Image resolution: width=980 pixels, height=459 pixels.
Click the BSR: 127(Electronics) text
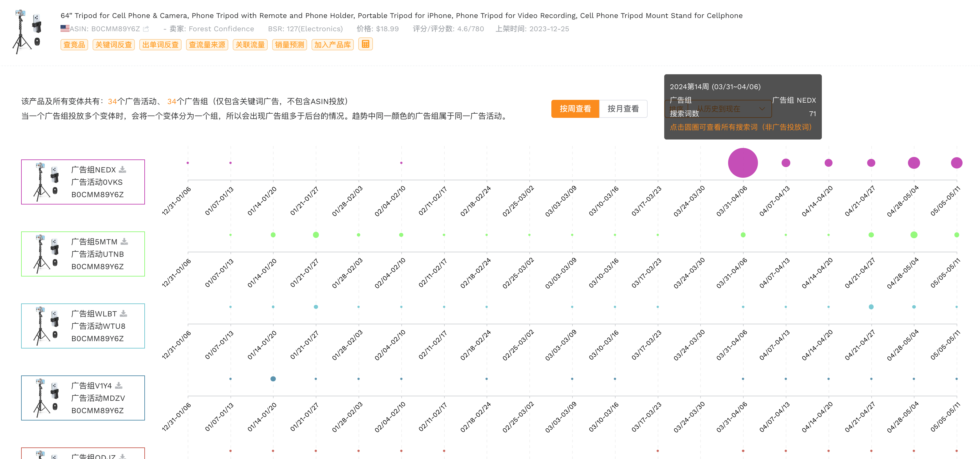[305, 29]
